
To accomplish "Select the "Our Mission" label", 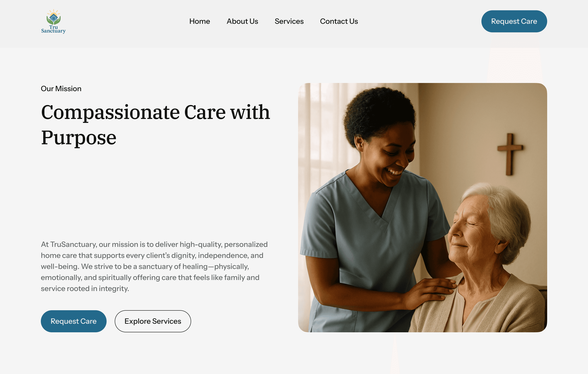I will point(61,88).
